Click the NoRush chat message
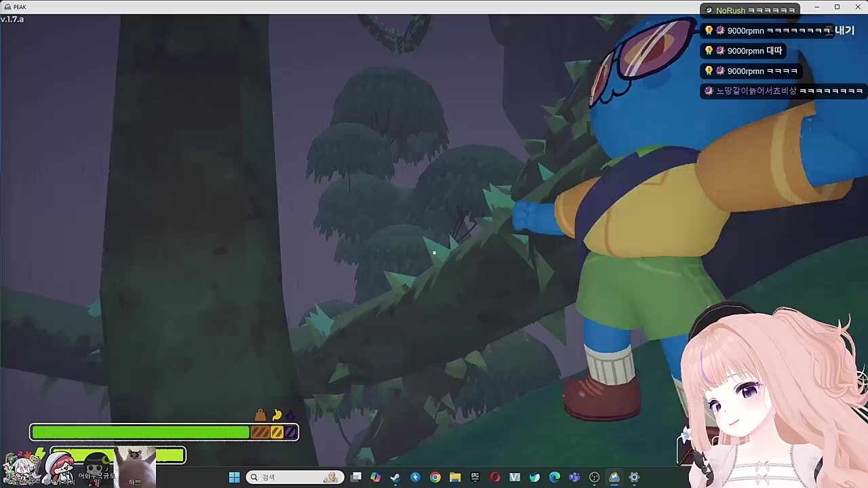868x488 pixels. click(x=750, y=10)
